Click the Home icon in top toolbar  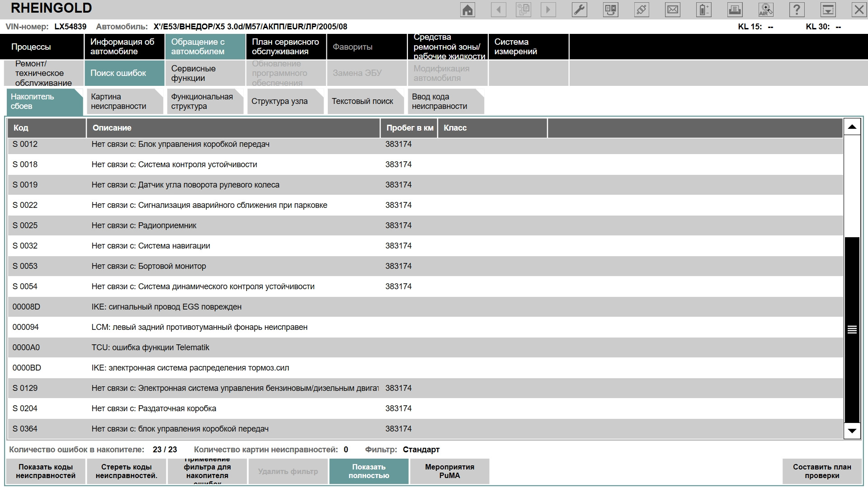click(467, 10)
